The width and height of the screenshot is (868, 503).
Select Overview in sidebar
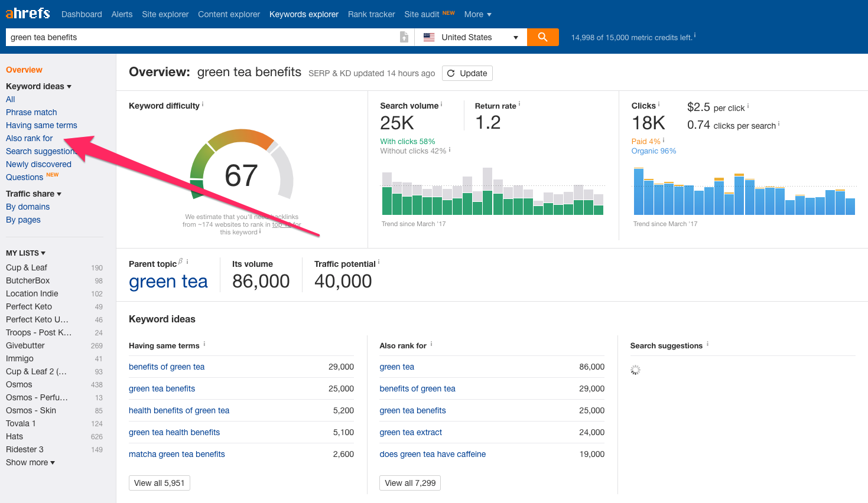click(24, 70)
